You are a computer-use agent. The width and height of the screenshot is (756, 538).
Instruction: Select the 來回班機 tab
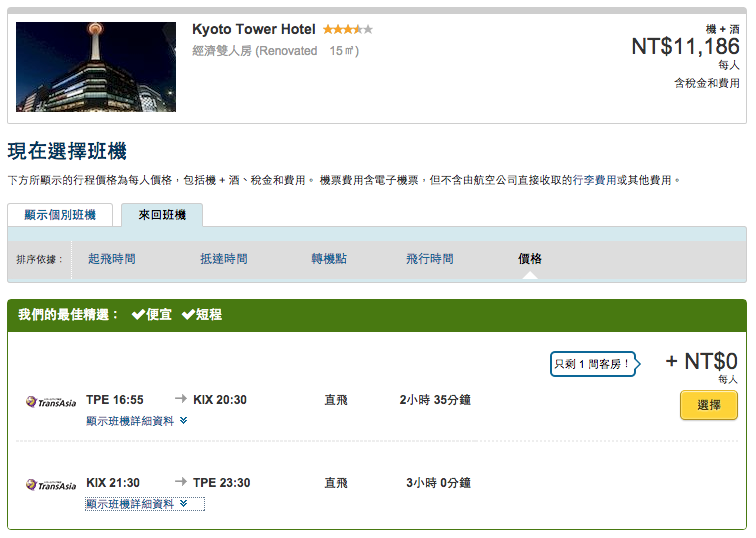[x=162, y=215]
